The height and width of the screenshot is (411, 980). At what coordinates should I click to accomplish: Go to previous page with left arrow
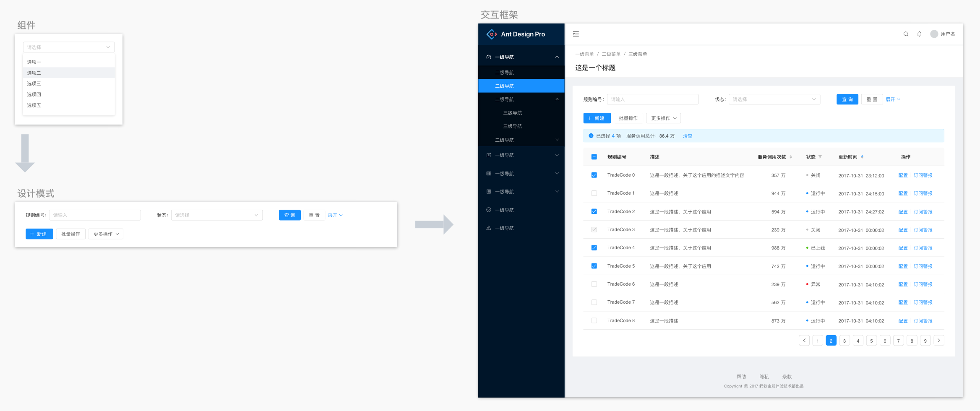804,341
